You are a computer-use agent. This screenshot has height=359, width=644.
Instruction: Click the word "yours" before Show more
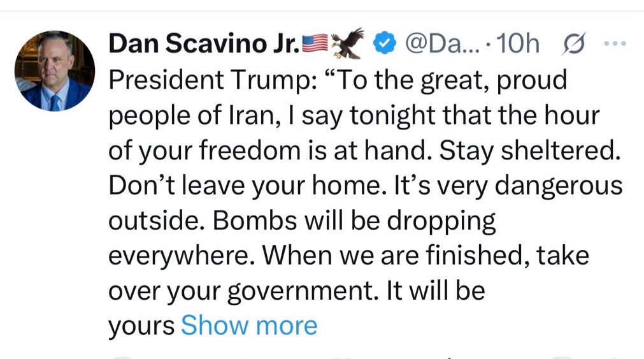coord(141,326)
